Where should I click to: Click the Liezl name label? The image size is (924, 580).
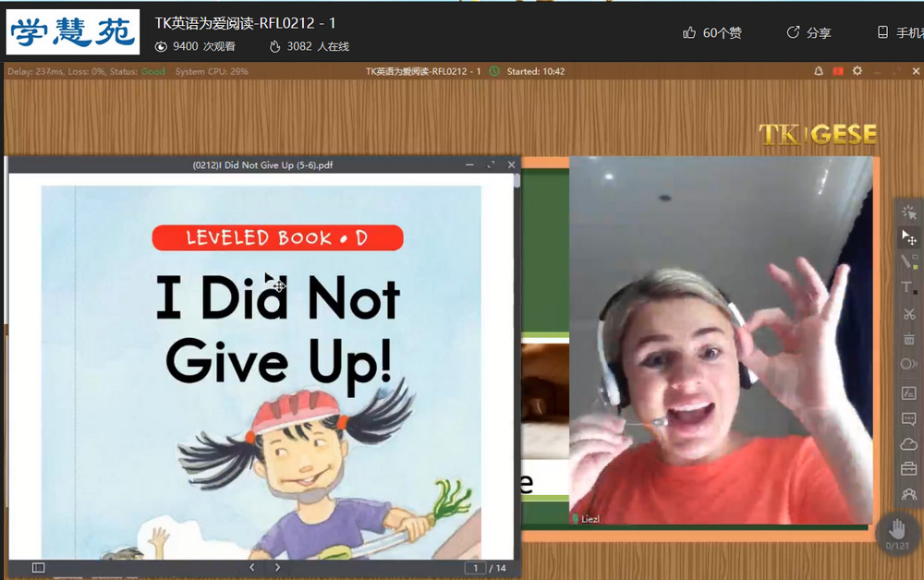coord(590,519)
